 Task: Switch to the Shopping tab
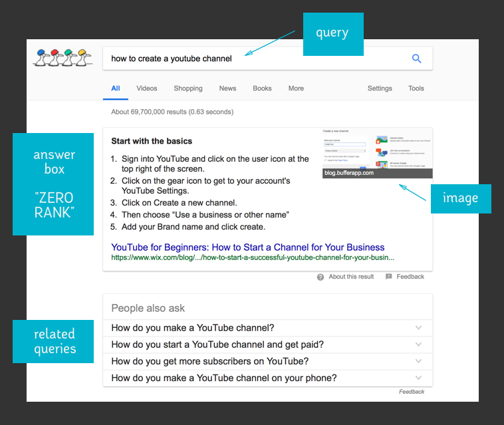pyautogui.click(x=188, y=88)
